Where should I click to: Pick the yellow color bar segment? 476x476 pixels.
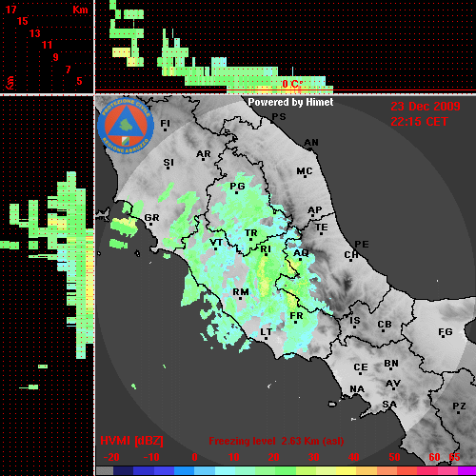pyautogui.click(x=346, y=471)
